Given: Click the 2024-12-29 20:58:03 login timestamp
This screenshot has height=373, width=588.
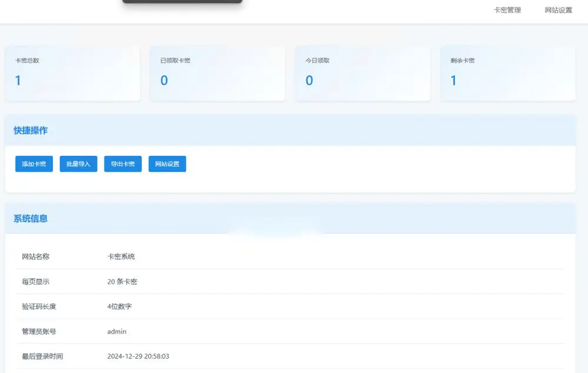Looking at the screenshot, I should (x=138, y=356).
